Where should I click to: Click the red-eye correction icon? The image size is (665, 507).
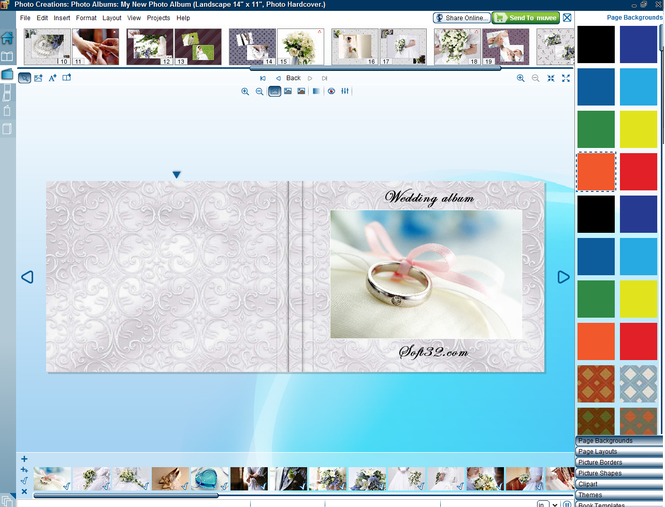coord(332,91)
